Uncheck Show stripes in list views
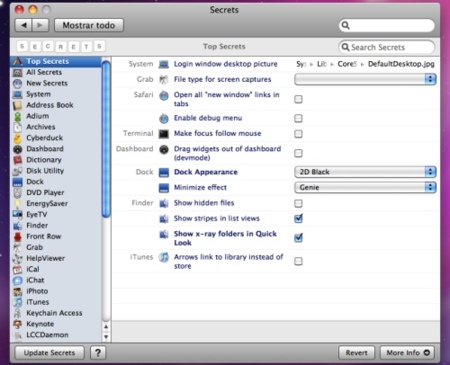The width and height of the screenshot is (450, 365). pyautogui.click(x=298, y=219)
